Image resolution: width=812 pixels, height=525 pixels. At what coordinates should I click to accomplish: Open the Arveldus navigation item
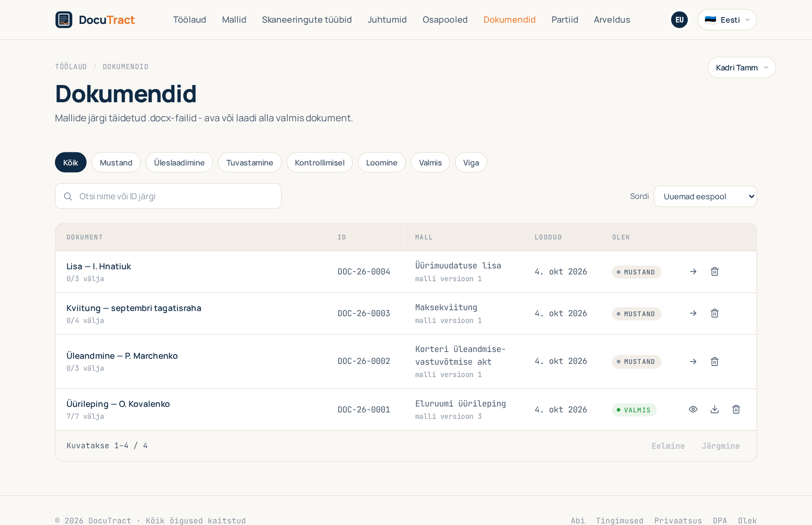612,19
